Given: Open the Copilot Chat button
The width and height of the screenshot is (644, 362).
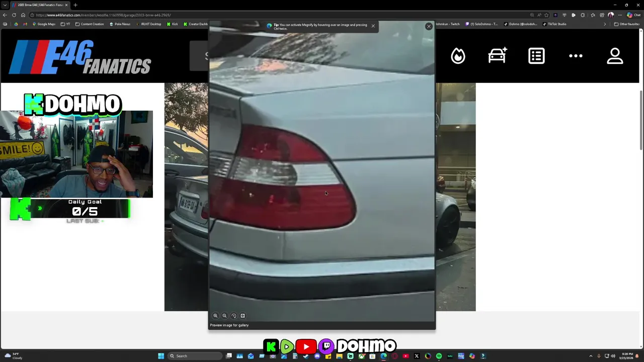Looking at the screenshot, I should click(x=633, y=15).
